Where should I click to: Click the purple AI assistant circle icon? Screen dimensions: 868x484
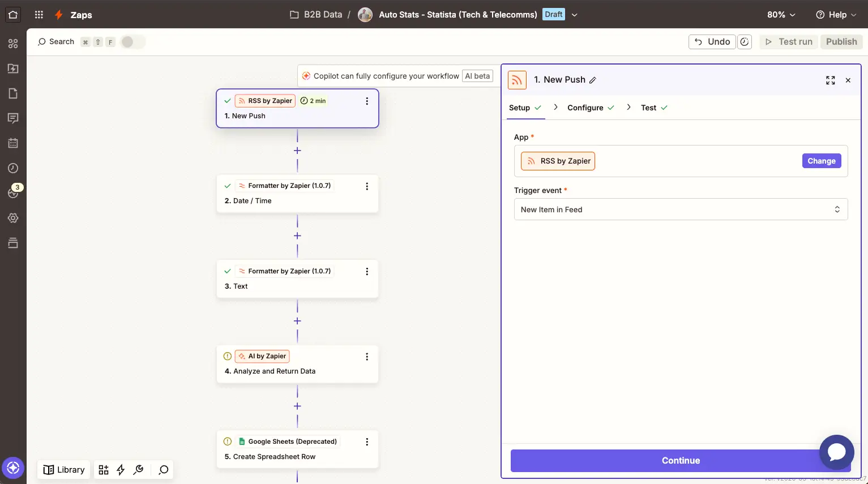tap(13, 468)
